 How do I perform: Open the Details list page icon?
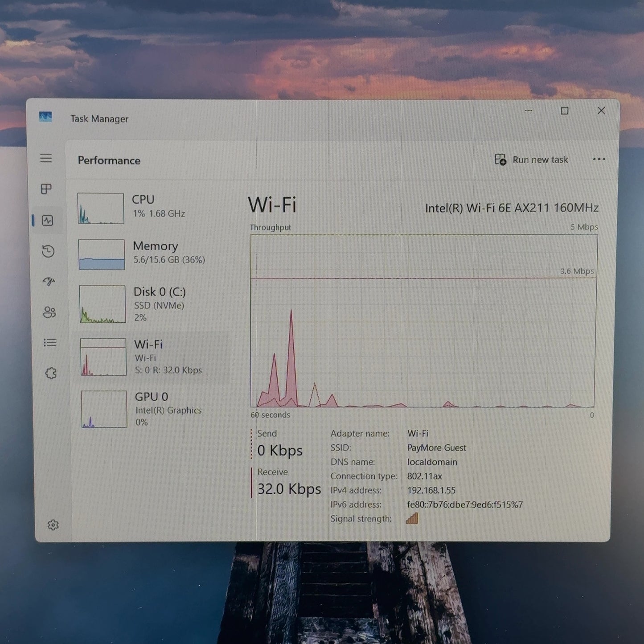pos(50,342)
